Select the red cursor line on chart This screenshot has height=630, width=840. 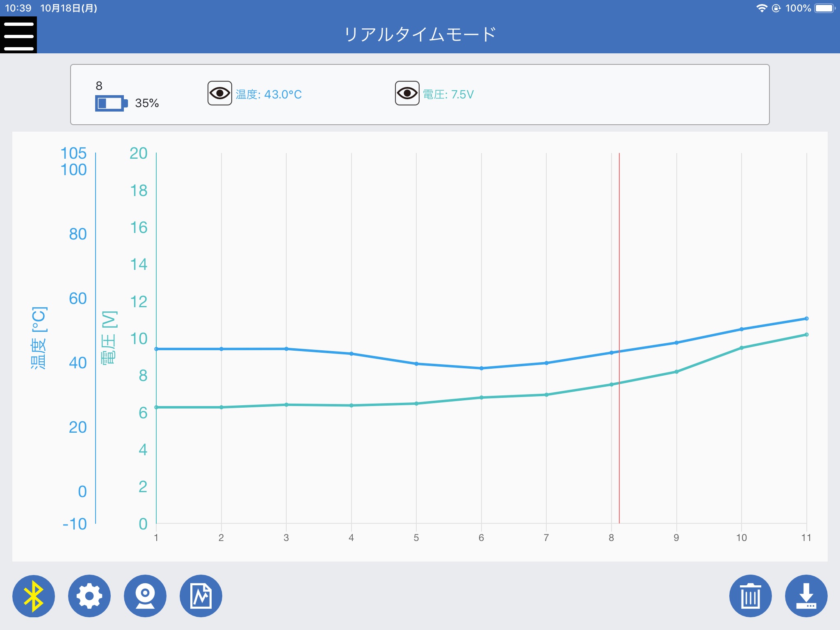[x=619, y=338]
